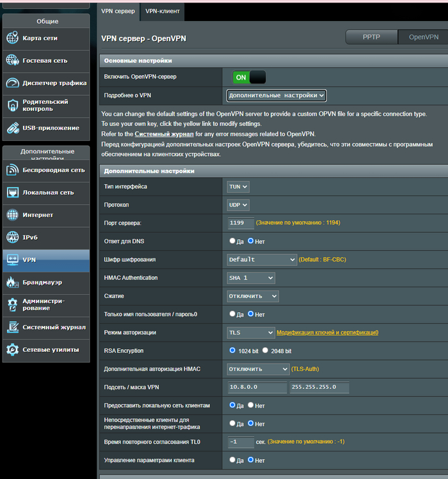The width and height of the screenshot is (448, 479).
Task: Switch to the PPTP server tab
Action: tap(371, 37)
